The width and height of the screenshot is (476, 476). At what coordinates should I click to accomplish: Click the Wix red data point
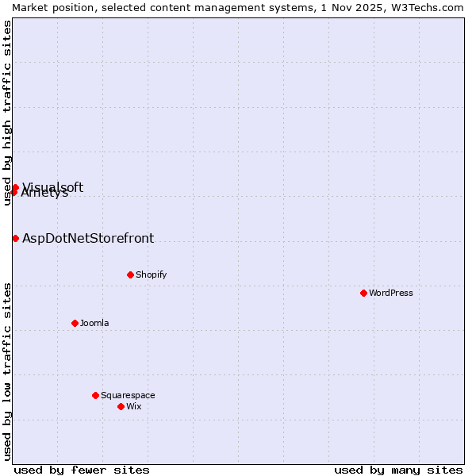coord(121,406)
